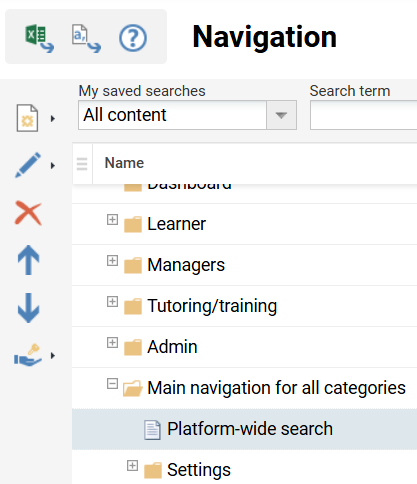
Task: Click the permissions hand-and-key icon
Action: click(28, 355)
